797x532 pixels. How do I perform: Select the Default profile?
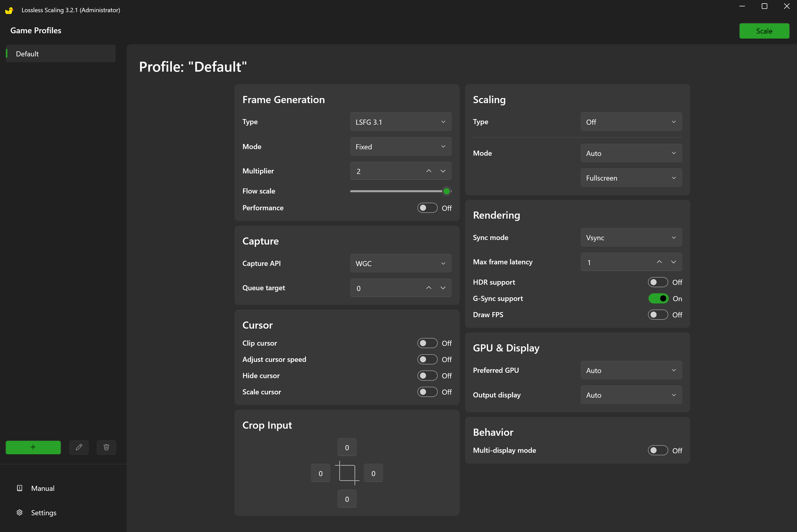tap(61, 54)
